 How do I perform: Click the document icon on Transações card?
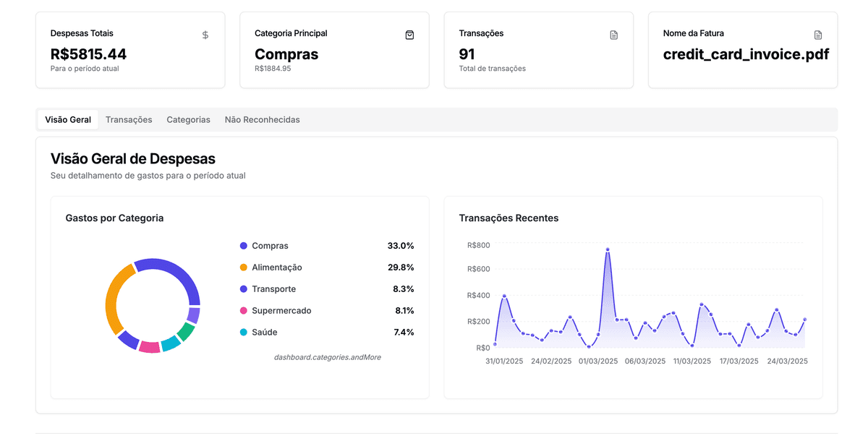point(613,34)
